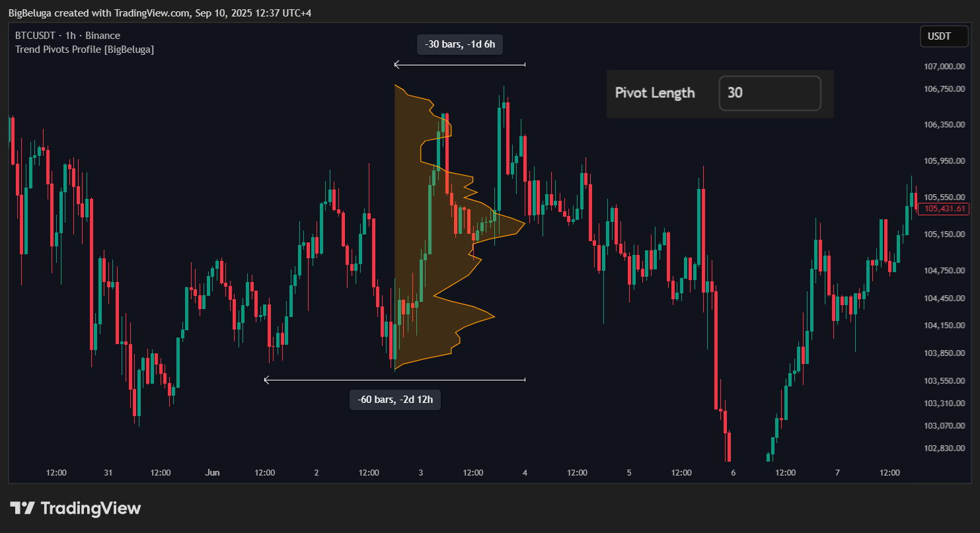The width and height of the screenshot is (980, 533).
Task: Click the "2" date label on time axis
Action: tap(317, 473)
